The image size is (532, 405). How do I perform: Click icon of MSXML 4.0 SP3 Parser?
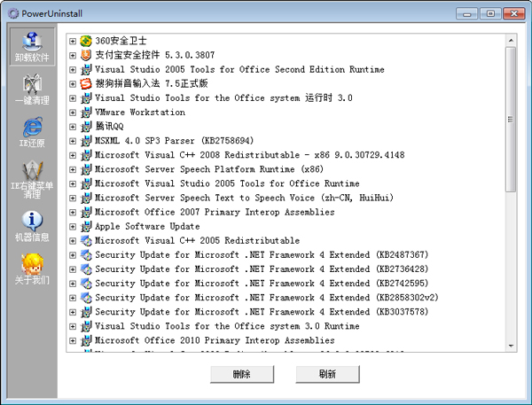pos(86,141)
